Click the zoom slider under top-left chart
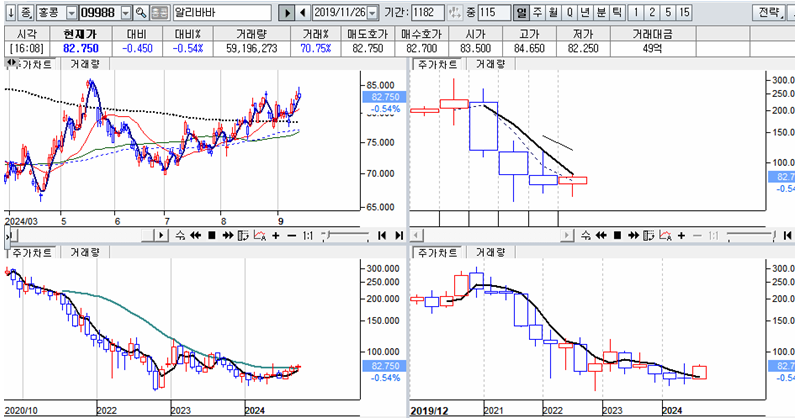Image resolution: width=797 pixels, height=420 pixels. click(x=345, y=235)
